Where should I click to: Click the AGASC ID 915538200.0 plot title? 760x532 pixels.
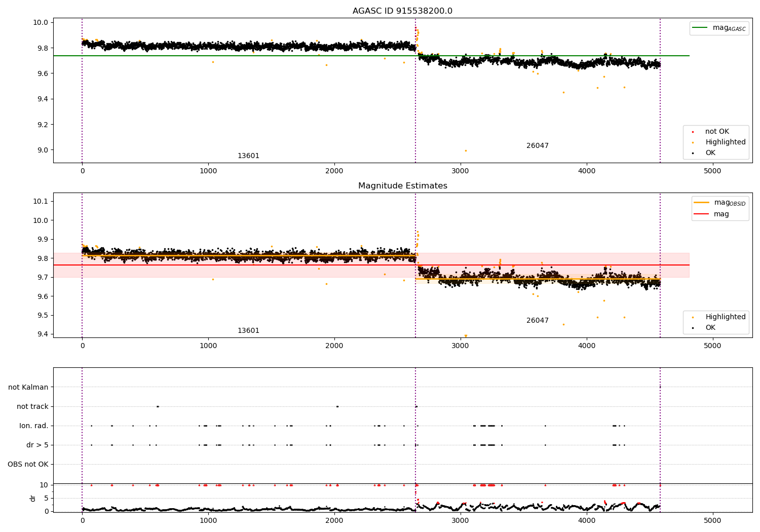[x=402, y=11]
